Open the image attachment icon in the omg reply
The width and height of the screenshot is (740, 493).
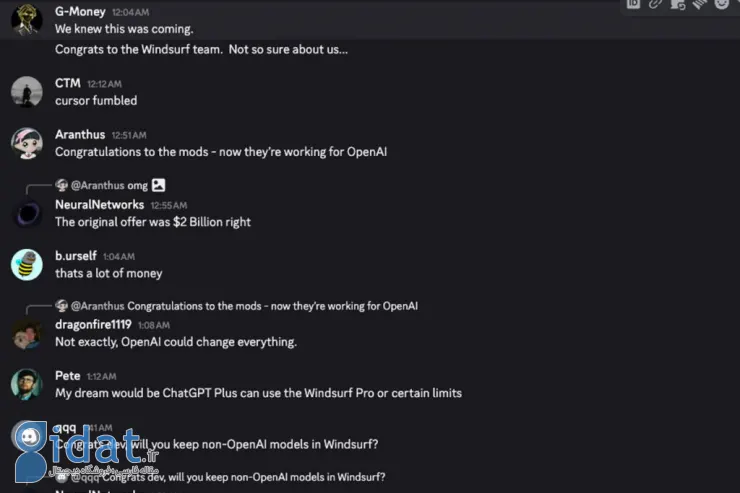coord(159,185)
